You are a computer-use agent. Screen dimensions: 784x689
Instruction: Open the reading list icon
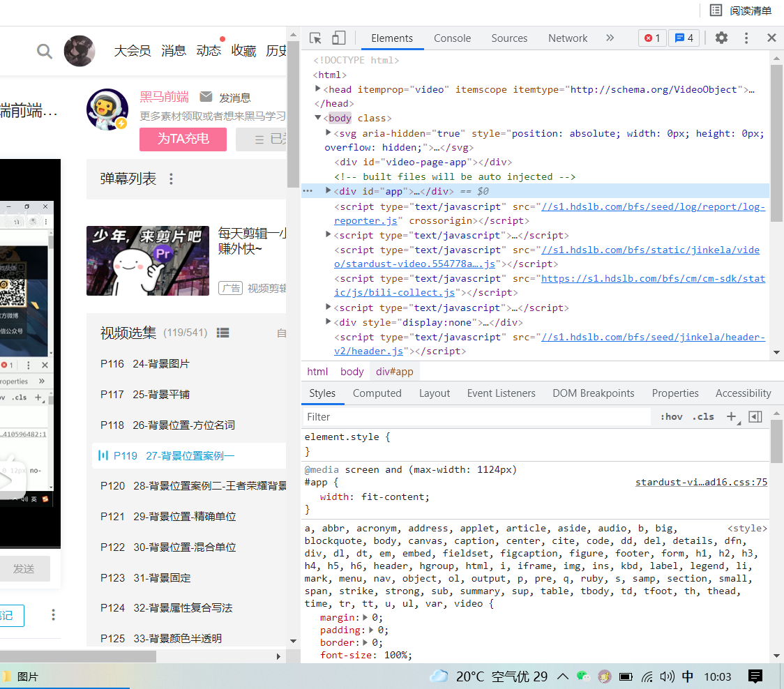tap(716, 10)
